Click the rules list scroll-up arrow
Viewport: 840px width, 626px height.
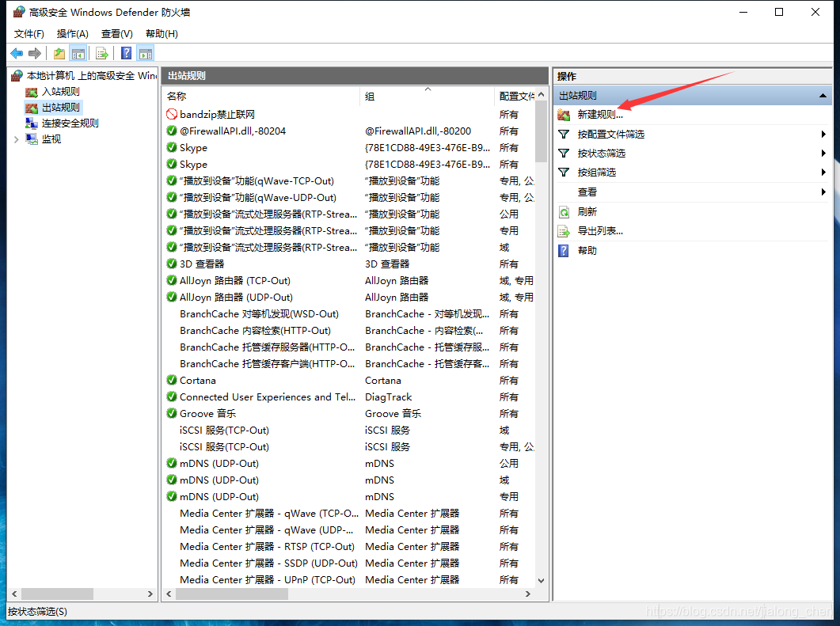click(541, 95)
